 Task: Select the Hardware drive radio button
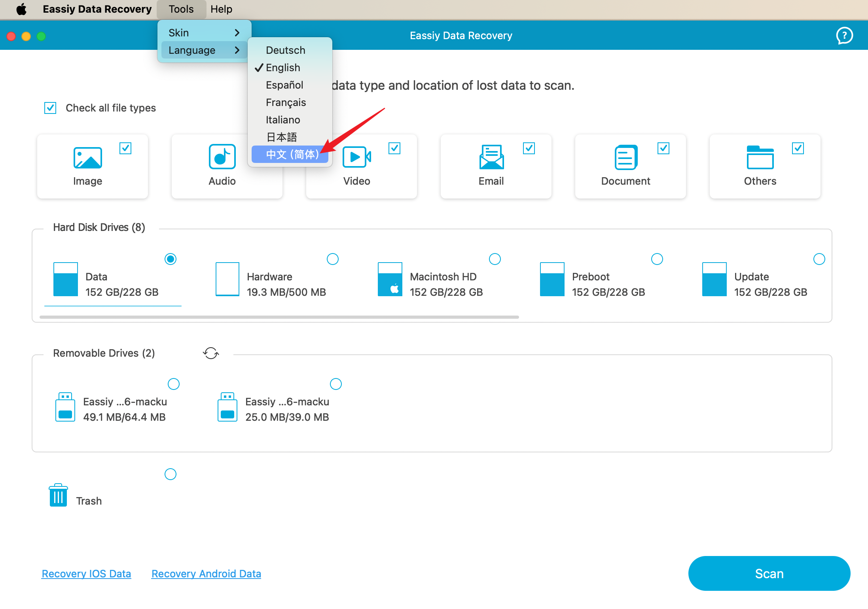click(333, 259)
